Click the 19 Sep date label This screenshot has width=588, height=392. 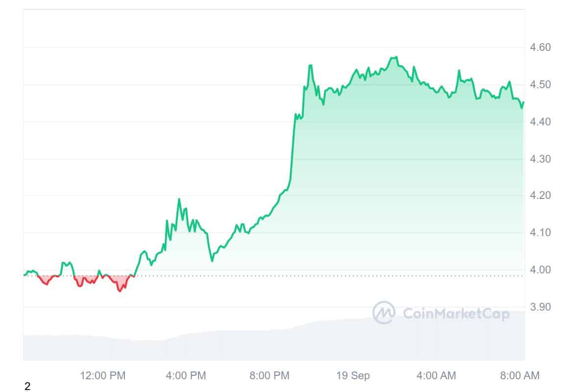[353, 376]
